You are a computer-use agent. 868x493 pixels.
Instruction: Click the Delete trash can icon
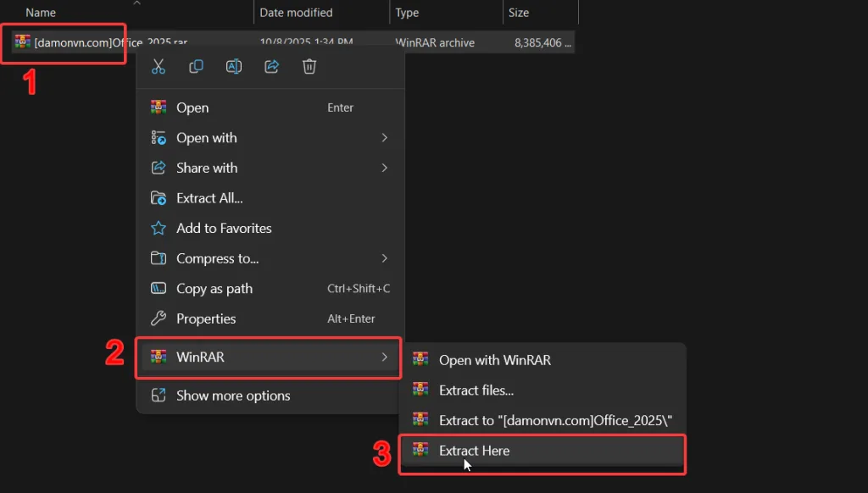309,67
